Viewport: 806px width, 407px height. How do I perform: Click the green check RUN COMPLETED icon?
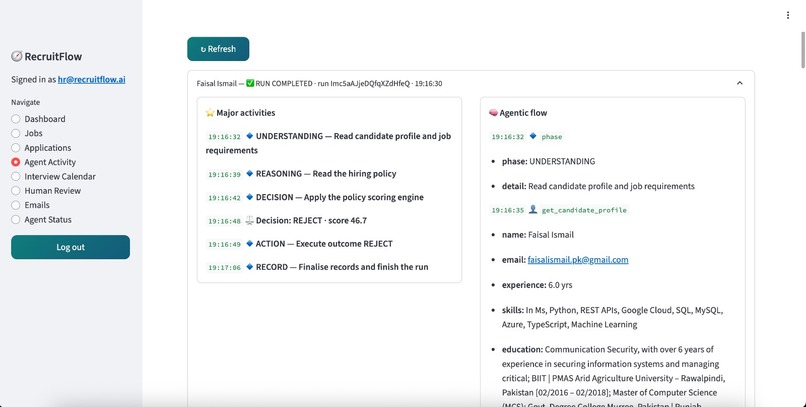tap(250, 83)
